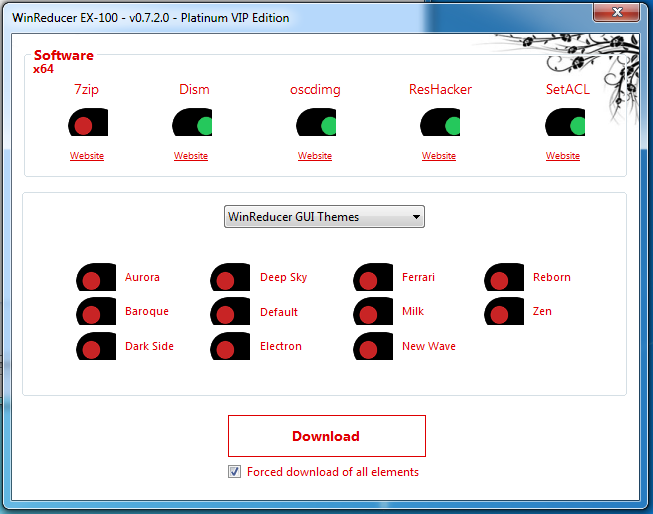Image resolution: width=653 pixels, height=514 pixels.
Task: Click the Forced download of all elements label
Action: click(333, 472)
